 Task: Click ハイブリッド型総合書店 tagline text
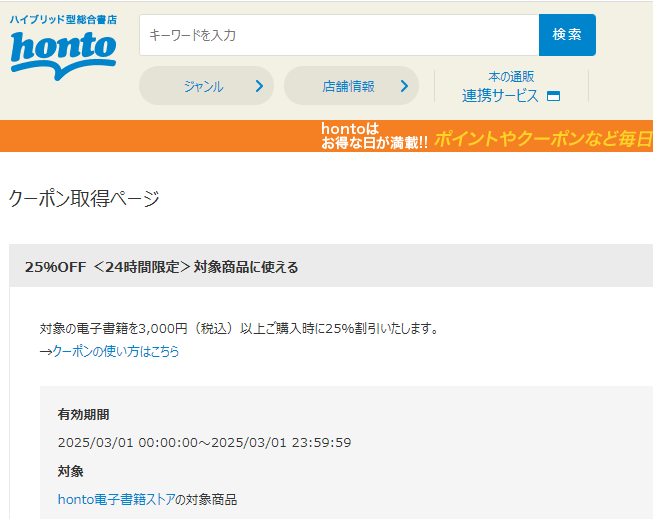[63, 20]
